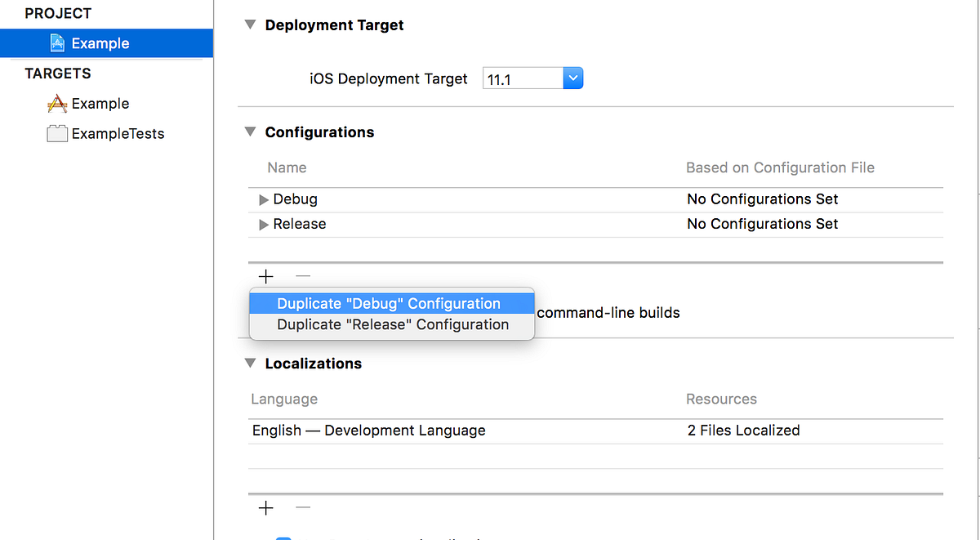Click No Configurations Set for Debug
Screen dimensions: 980x540
click(762, 199)
